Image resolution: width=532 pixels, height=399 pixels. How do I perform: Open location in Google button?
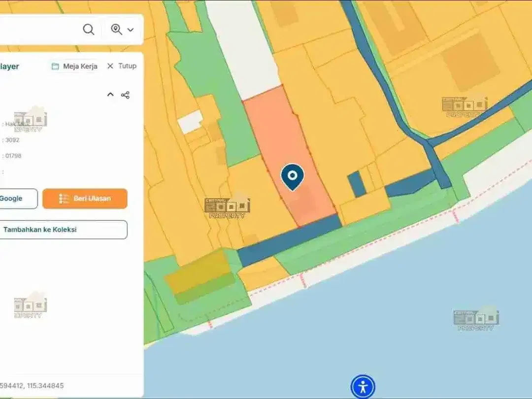18,199
